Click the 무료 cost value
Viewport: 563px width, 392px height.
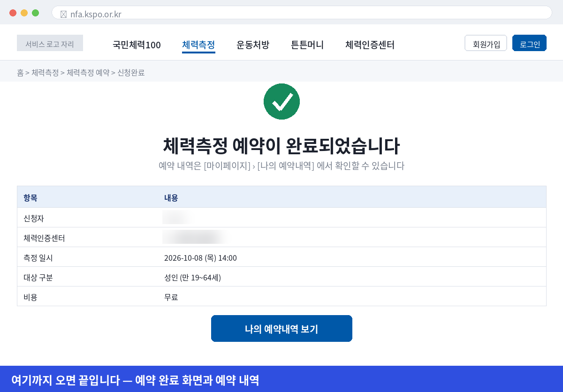coord(171,297)
